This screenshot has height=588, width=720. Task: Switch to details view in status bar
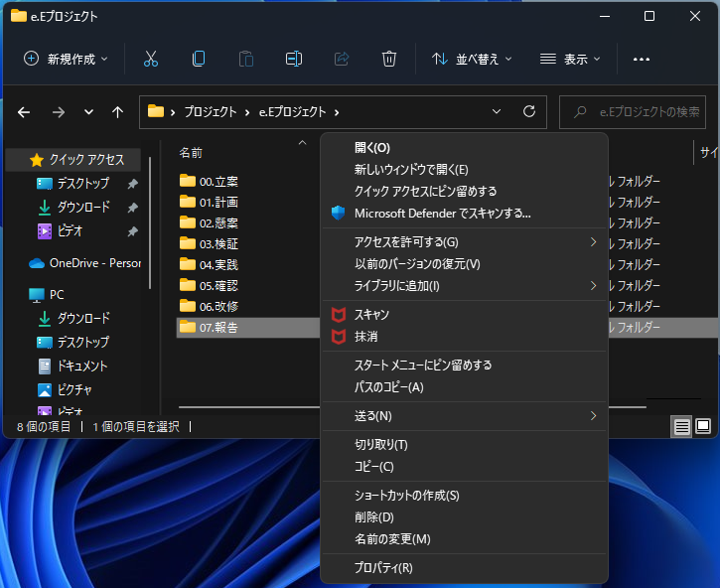(681, 426)
